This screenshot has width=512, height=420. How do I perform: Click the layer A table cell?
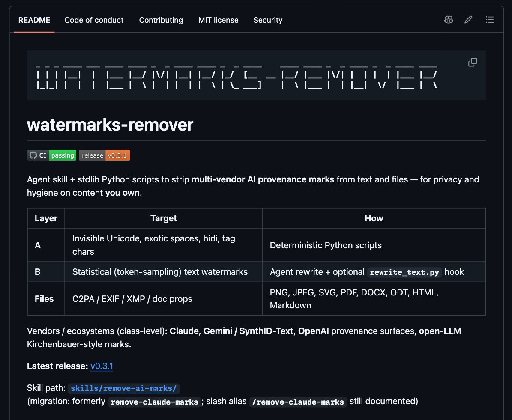pos(46,245)
